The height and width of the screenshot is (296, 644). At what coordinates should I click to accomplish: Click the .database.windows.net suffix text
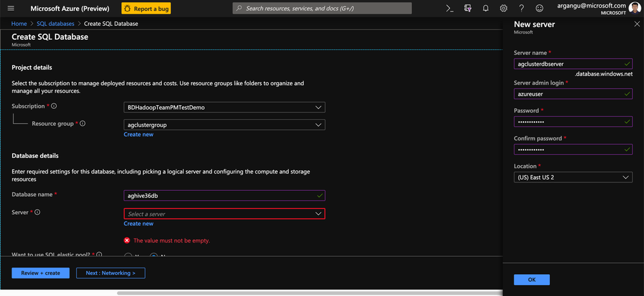603,74
